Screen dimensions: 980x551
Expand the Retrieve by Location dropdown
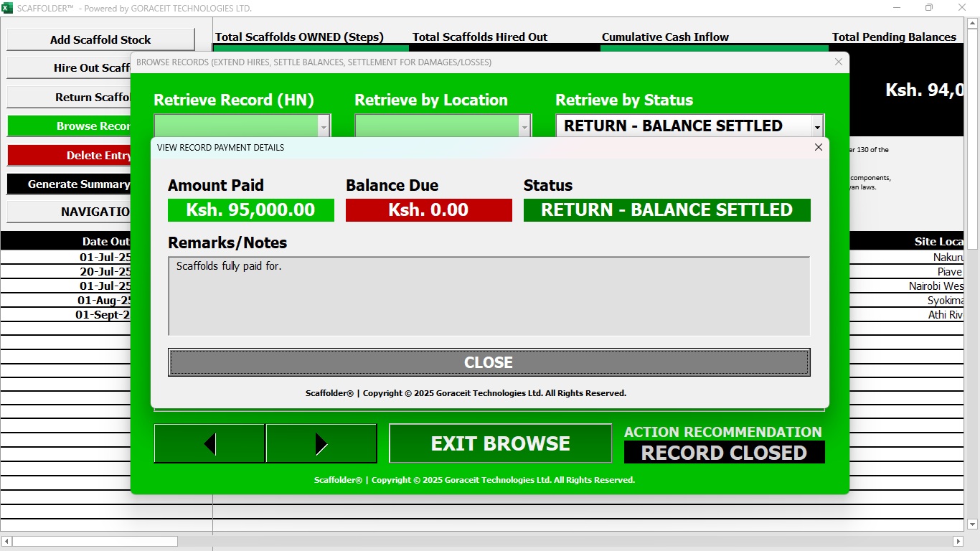[x=524, y=126]
